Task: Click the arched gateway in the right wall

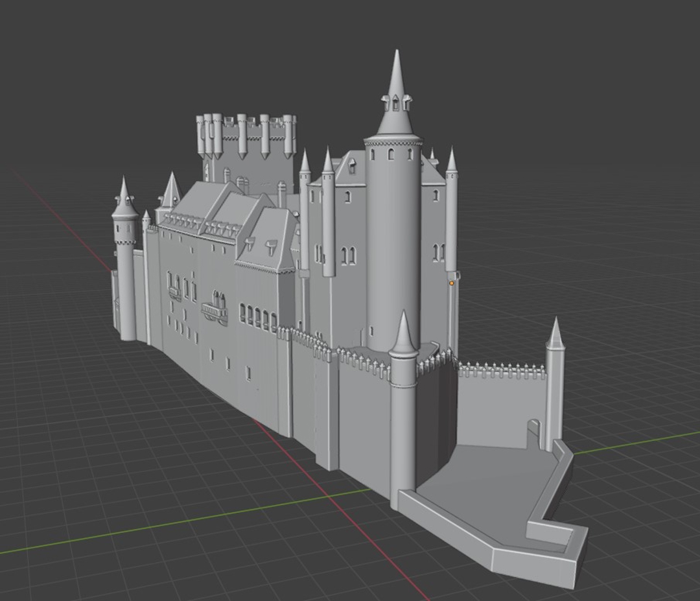Action: click(533, 434)
